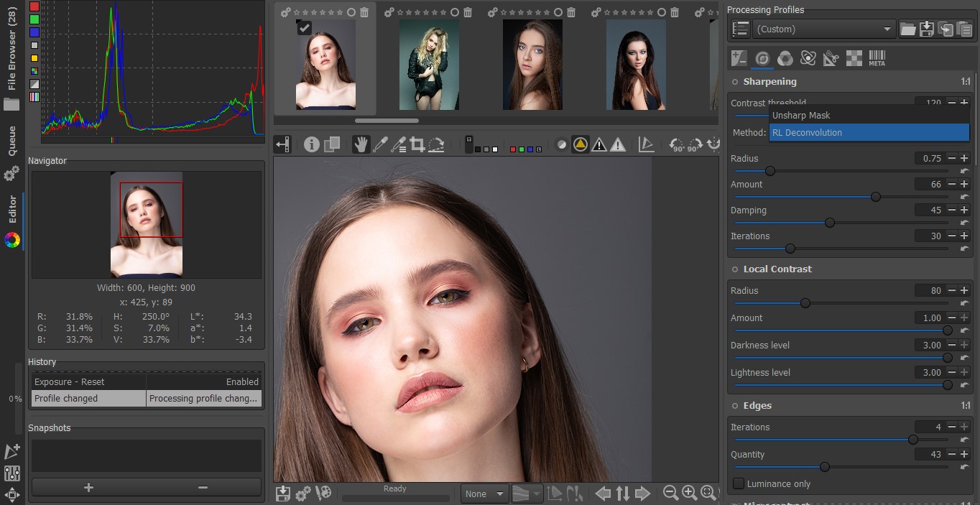Select the Hand navigation tool
The height and width of the screenshot is (505, 980).
click(361, 144)
